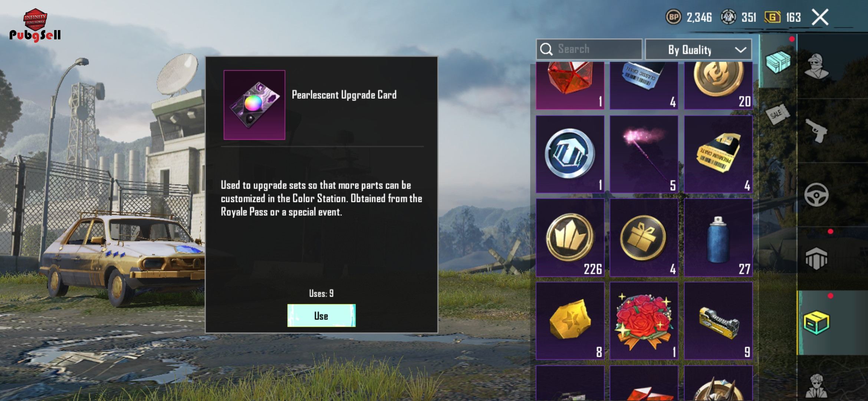Open the outfit character tab in sidebar

pyautogui.click(x=816, y=66)
